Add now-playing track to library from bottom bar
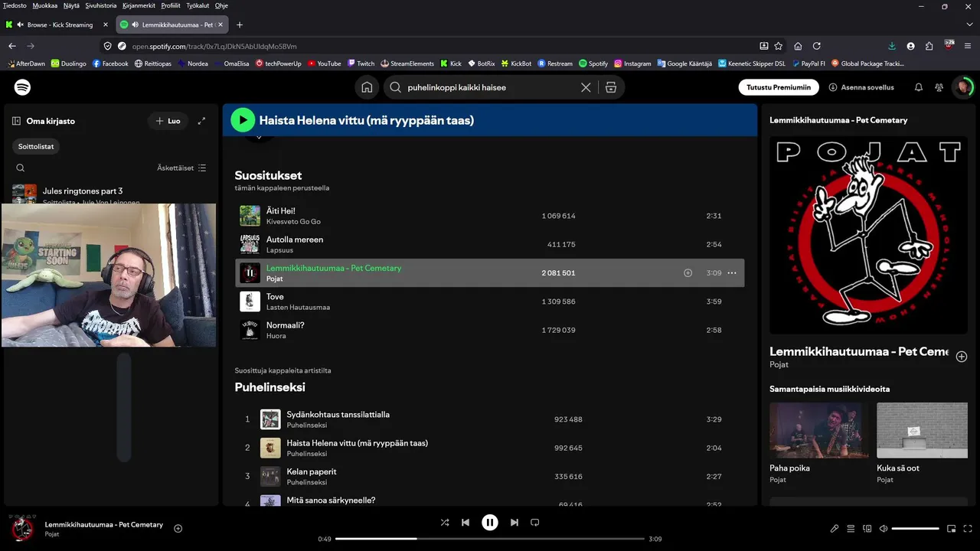The image size is (980, 551). tap(178, 528)
